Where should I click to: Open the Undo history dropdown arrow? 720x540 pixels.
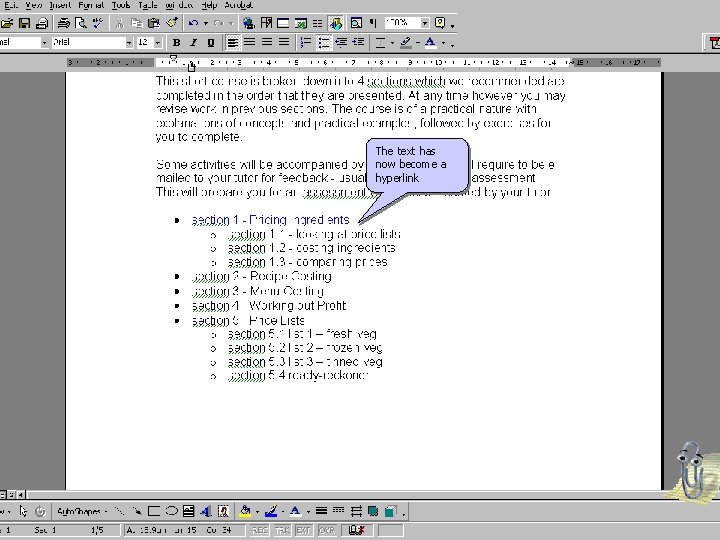point(205,23)
